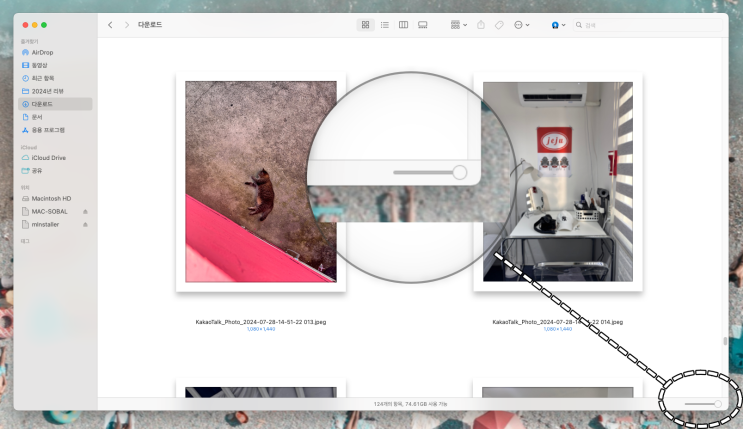The image size is (743, 429).
Task: Go back with the left chevron
Action: tap(110, 25)
